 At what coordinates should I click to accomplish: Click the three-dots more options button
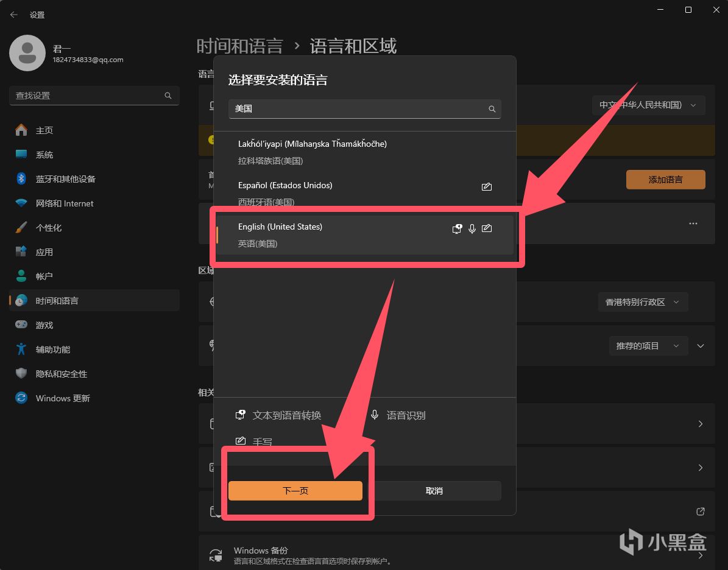coord(693,223)
